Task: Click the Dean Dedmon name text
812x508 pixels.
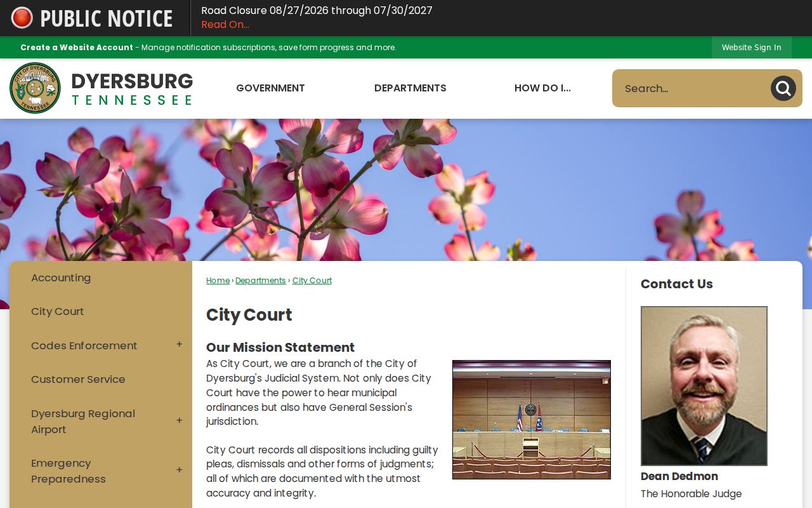Action: [x=679, y=476]
